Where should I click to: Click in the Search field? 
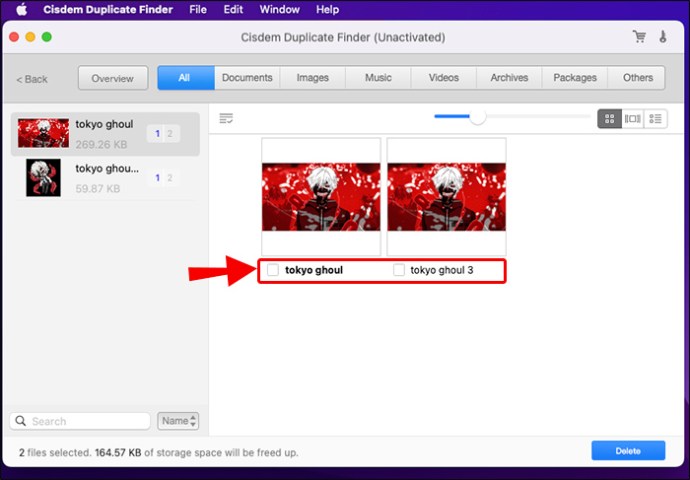point(80,421)
